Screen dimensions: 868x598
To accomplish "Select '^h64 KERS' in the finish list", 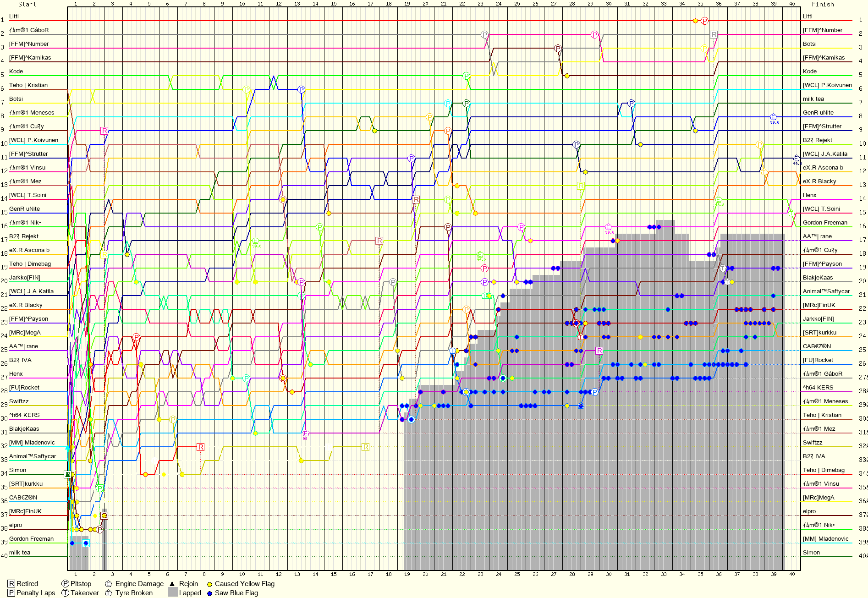I will pyautogui.click(x=818, y=388).
